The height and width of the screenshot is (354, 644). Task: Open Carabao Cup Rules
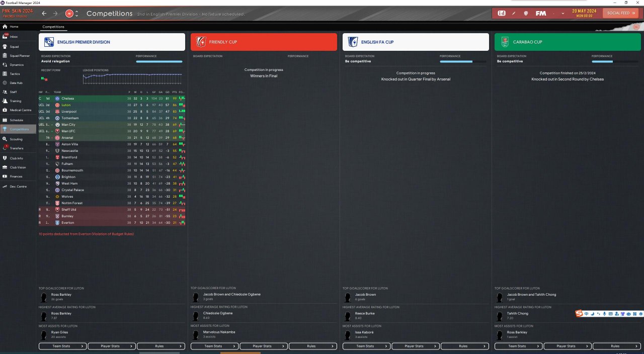[617, 346]
